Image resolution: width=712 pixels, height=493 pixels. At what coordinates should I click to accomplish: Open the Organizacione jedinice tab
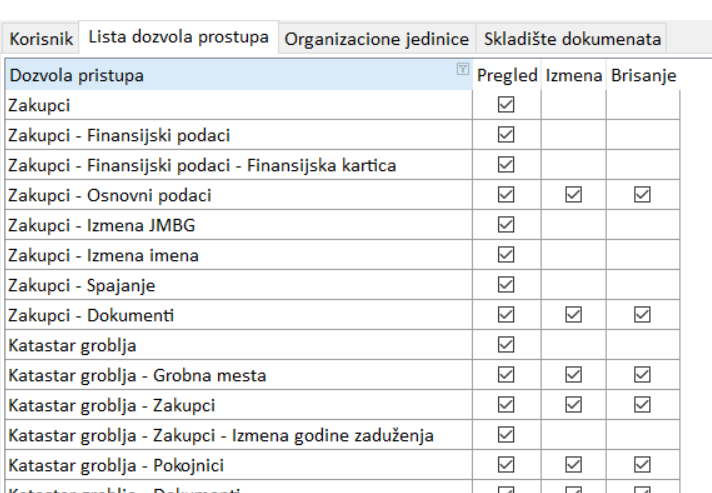pyautogui.click(x=376, y=39)
